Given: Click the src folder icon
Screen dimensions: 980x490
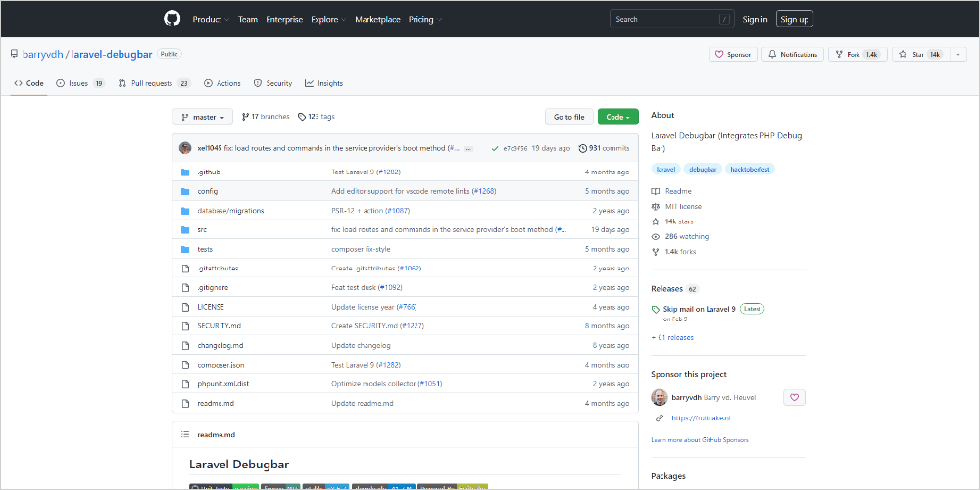Looking at the screenshot, I should pyautogui.click(x=185, y=230).
